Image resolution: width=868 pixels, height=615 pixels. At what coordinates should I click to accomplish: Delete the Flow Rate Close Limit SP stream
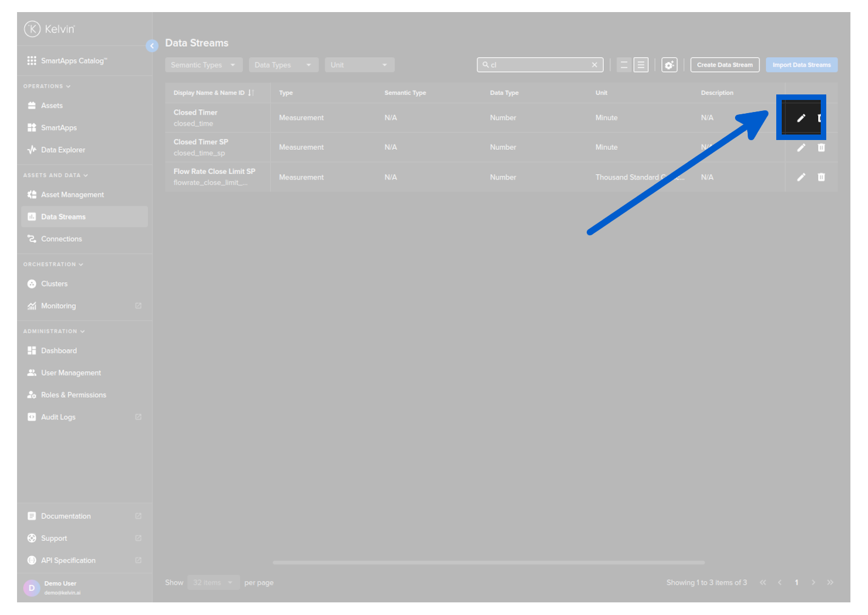821,177
